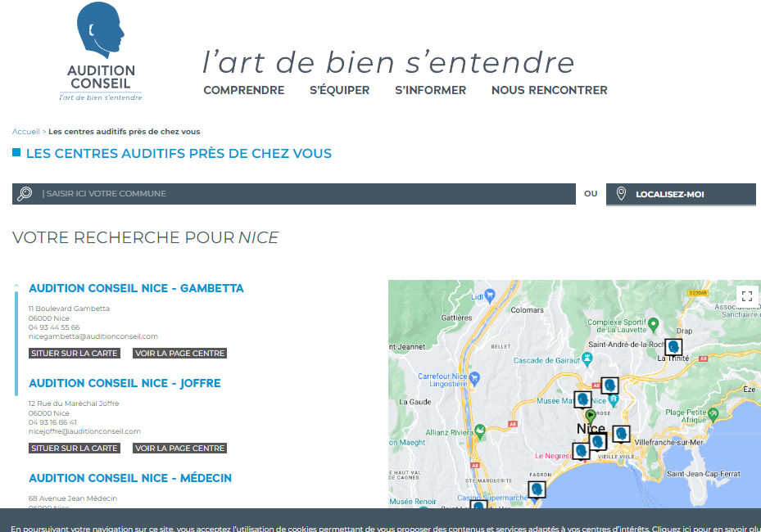
Task: Click the Audition Conseil marker at La Trinité
Action: pyautogui.click(x=673, y=347)
